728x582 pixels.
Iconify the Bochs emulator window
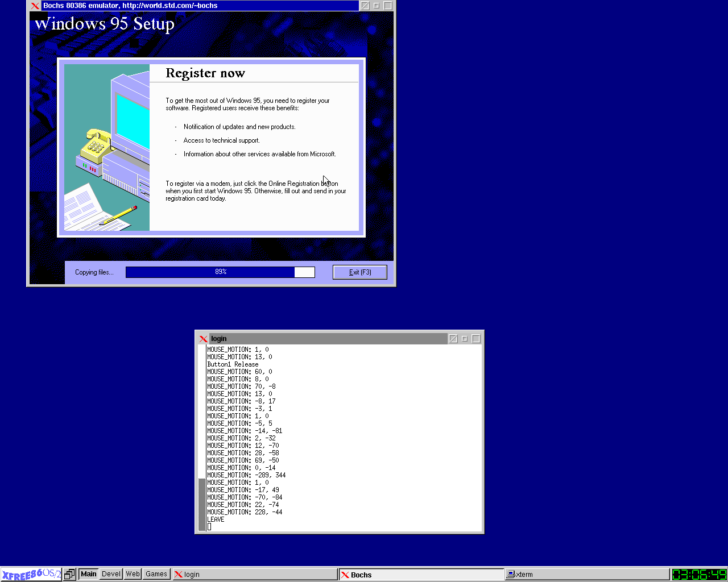click(365, 6)
